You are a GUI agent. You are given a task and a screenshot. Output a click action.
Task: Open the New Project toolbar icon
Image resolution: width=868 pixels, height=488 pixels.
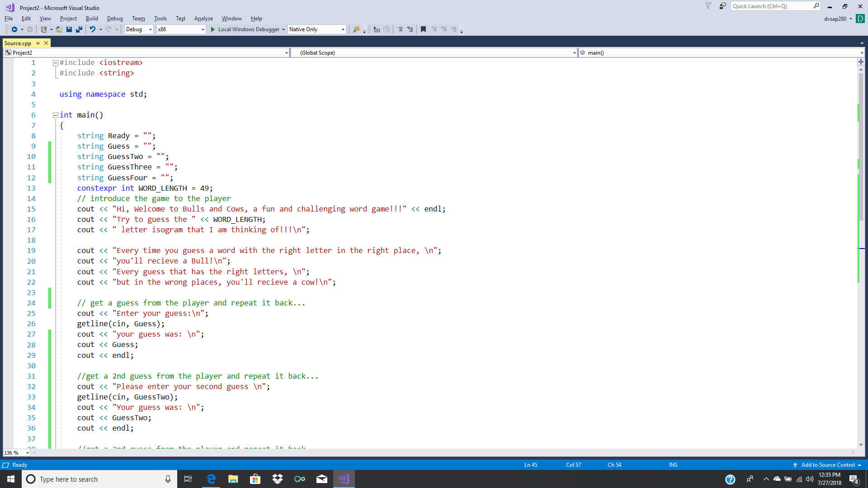tap(43, 29)
